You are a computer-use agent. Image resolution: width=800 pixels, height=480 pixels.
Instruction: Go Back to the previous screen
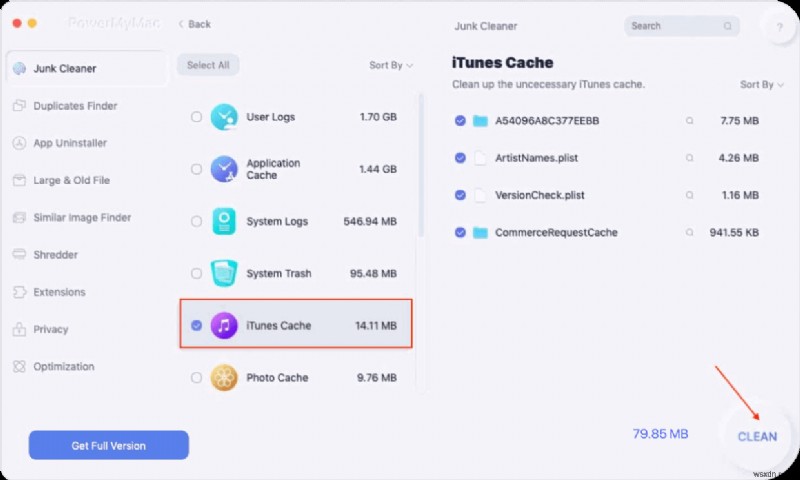[194, 24]
